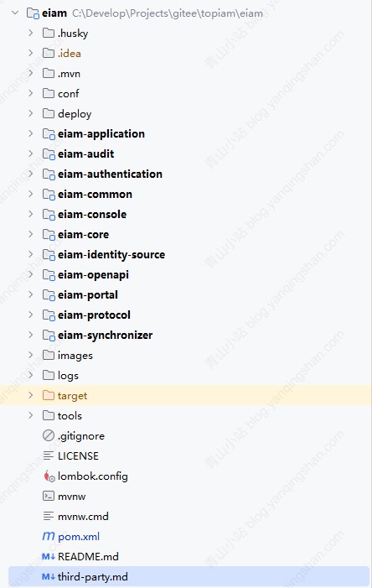Select the deploy folder
This screenshot has height=588, width=372.
pyautogui.click(x=75, y=113)
